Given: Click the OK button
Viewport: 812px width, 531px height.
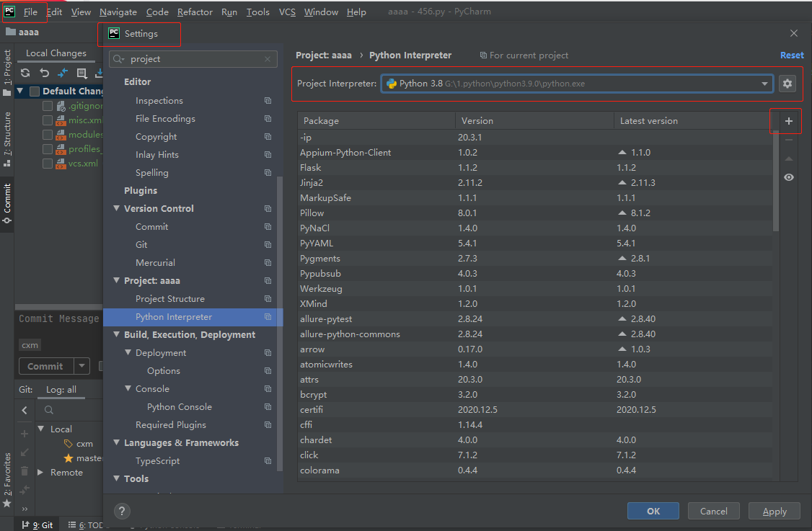Looking at the screenshot, I should pos(653,512).
